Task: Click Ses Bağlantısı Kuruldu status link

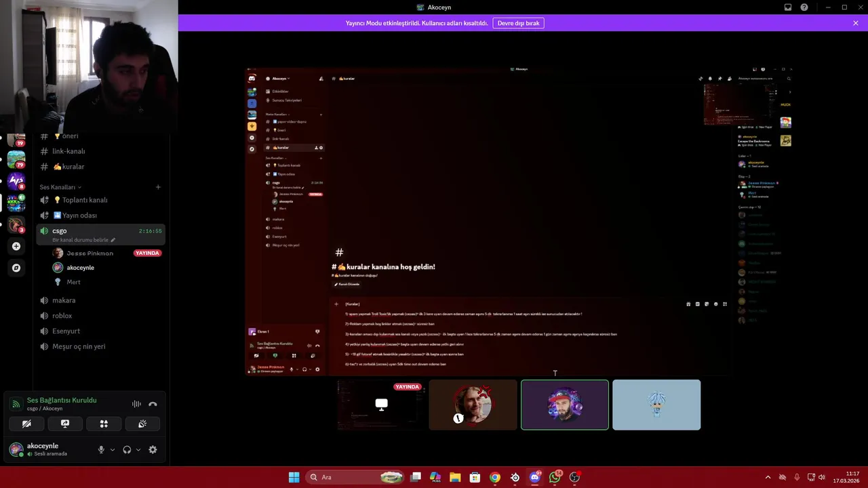Action: [62, 401]
